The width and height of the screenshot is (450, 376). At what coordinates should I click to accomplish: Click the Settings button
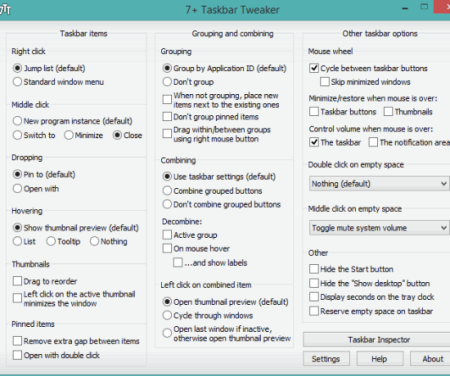[x=326, y=359]
